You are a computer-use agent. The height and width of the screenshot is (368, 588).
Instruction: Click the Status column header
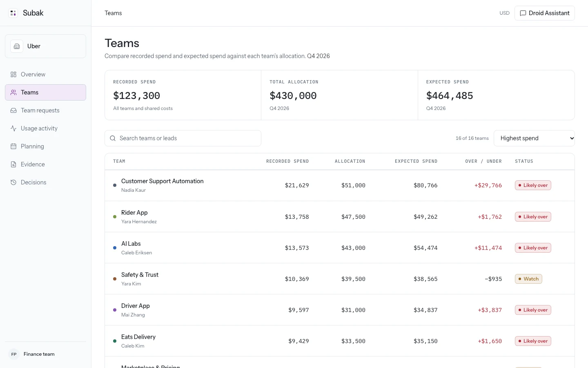[x=524, y=162]
